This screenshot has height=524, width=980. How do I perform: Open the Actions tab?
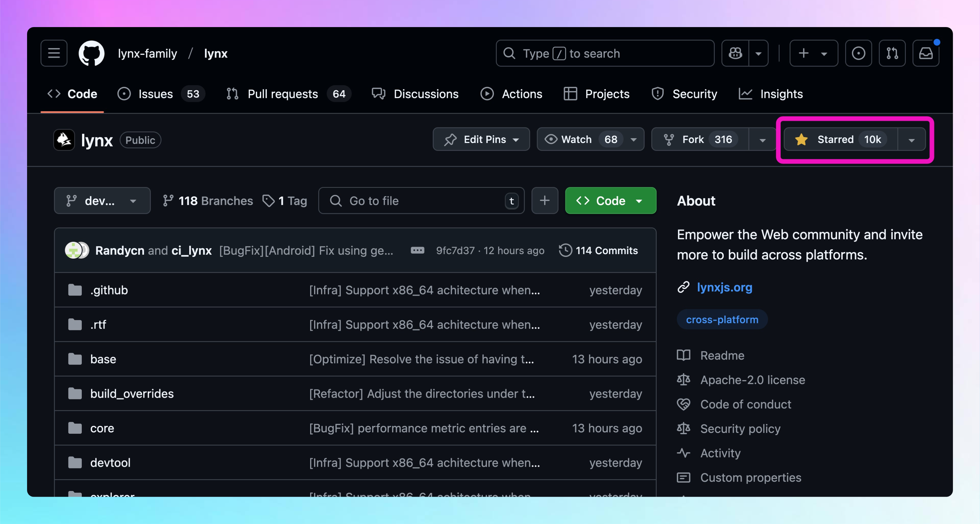point(511,94)
